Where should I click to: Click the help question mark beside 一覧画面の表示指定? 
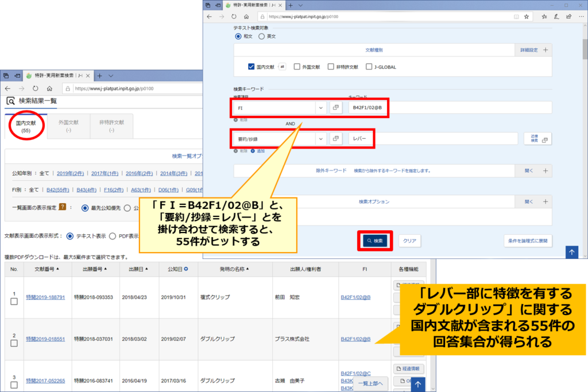(71, 208)
